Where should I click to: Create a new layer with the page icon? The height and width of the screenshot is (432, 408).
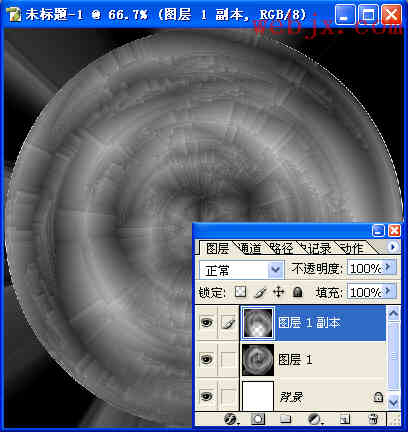[x=345, y=419]
